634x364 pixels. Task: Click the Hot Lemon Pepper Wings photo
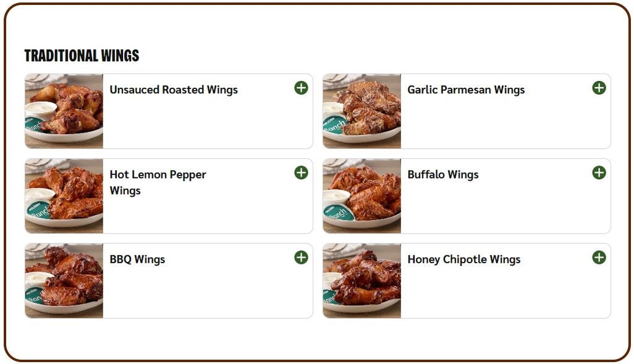(x=64, y=196)
